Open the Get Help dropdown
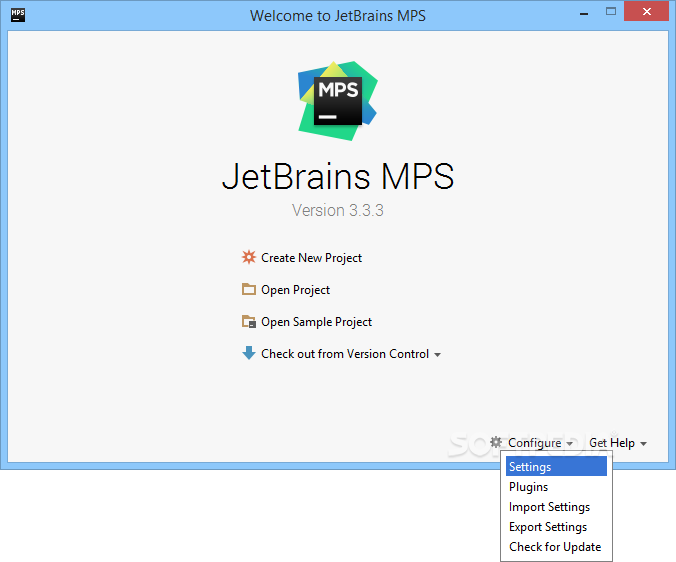Viewport: 676px width, 562px height. tap(612, 443)
